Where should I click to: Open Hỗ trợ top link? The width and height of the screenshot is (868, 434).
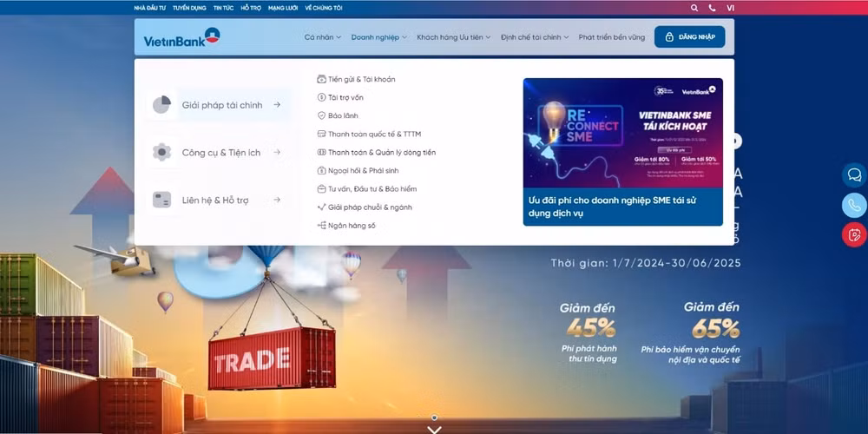[251, 8]
